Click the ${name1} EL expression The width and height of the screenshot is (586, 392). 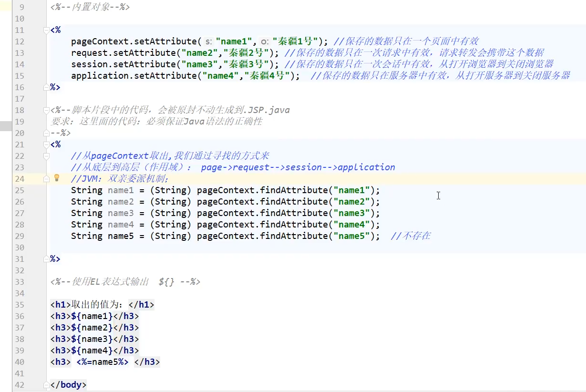click(92, 316)
